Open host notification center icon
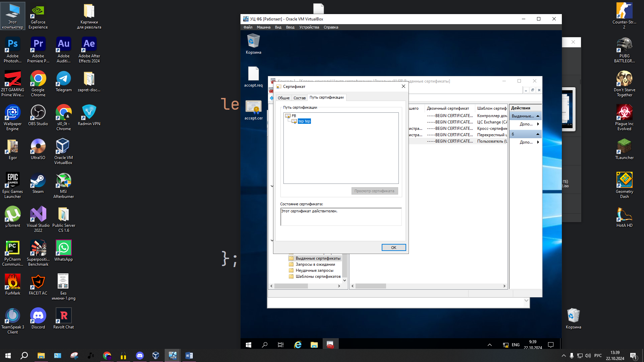 633,356
